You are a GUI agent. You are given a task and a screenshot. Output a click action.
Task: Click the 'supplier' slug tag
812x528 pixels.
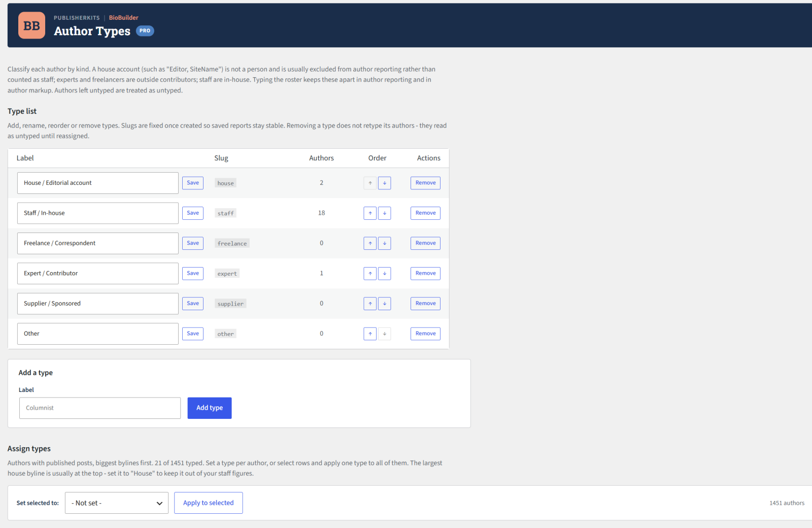pyautogui.click(x=231, y=304)
